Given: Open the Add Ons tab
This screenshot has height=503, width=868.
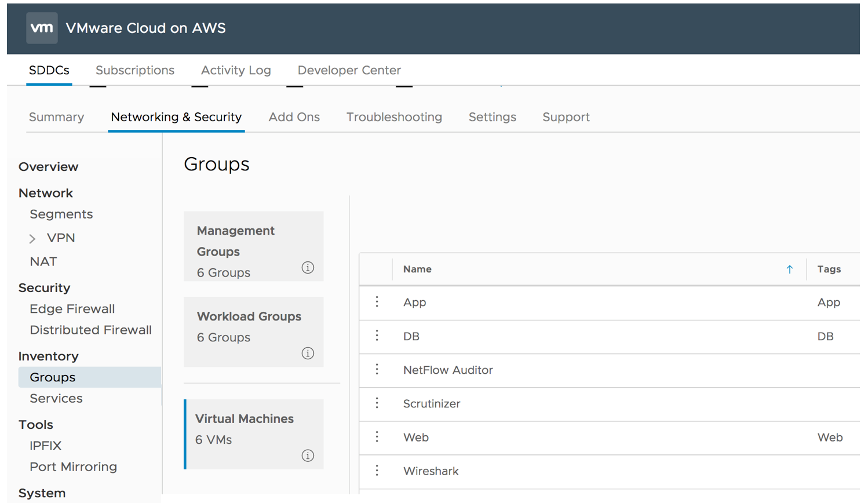Looking at the screenshot, I should (294, 117).
